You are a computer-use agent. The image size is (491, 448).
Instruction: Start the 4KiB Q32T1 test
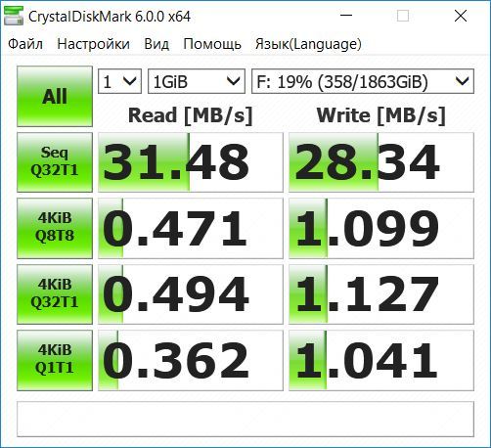tap(55, 294)
